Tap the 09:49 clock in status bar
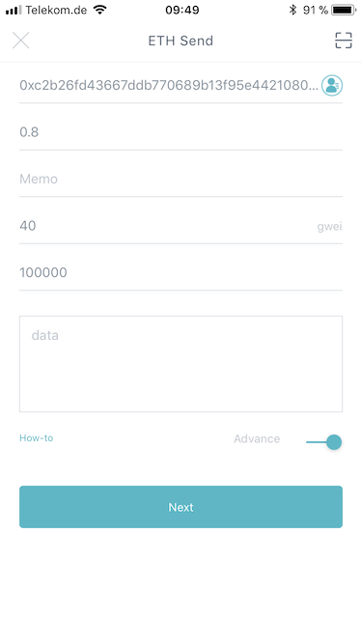The height and width of the screenshot is (644, 362). tap(182, 10)
